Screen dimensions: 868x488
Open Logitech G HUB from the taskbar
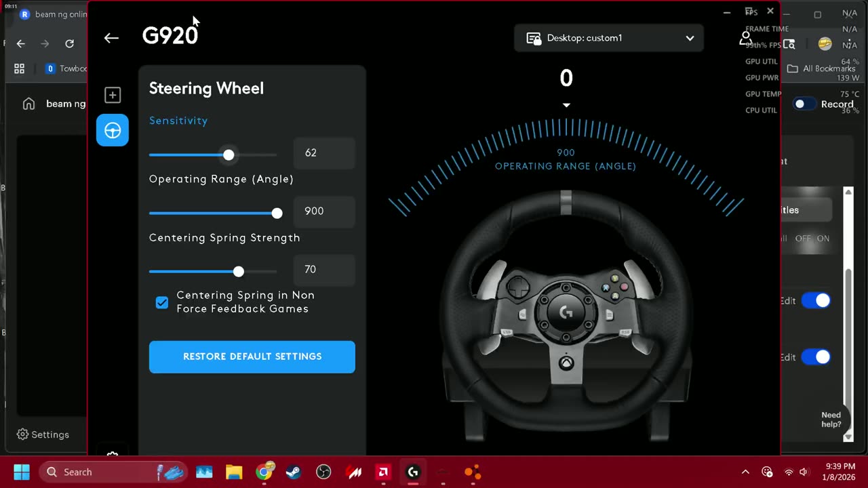pos(413,472)
